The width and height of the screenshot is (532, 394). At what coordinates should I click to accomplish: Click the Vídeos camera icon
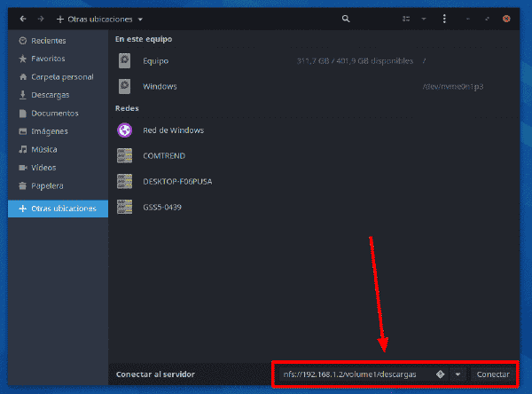tap(23, 168)
